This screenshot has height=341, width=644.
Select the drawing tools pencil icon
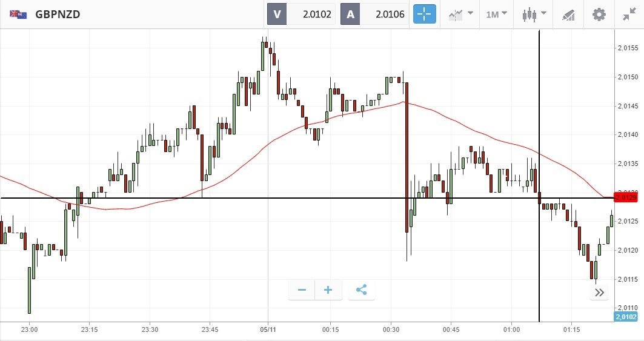coord(568,15)
